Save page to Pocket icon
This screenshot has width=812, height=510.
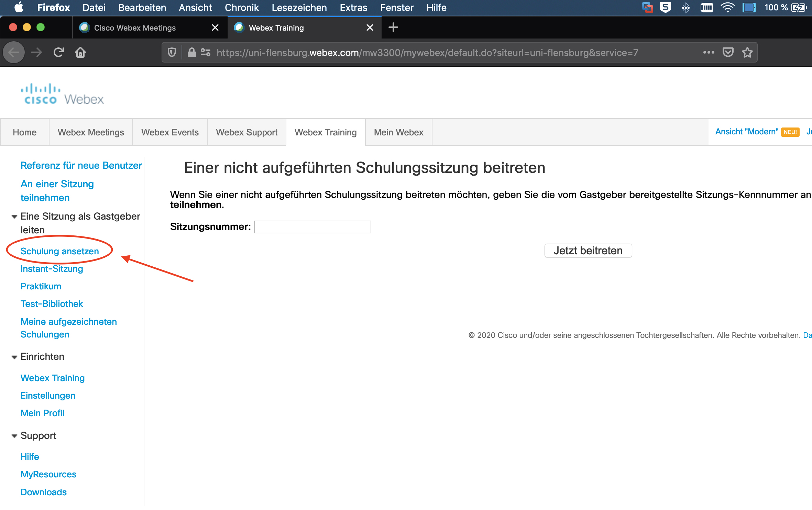(x=728, y=52)
